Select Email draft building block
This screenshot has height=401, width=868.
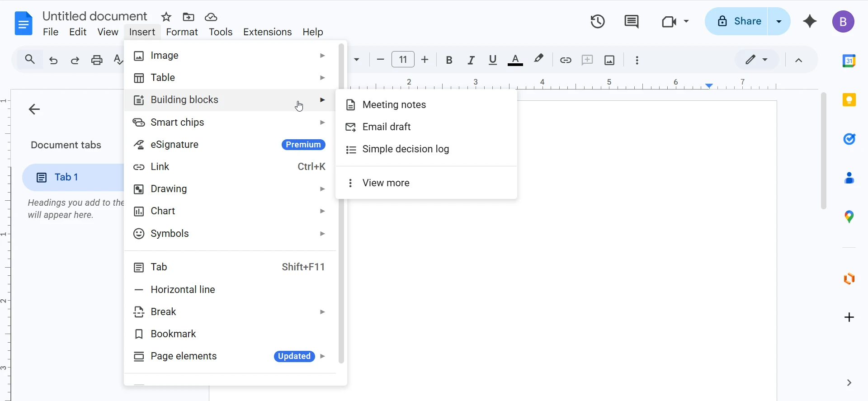click(x=426, y=127)
